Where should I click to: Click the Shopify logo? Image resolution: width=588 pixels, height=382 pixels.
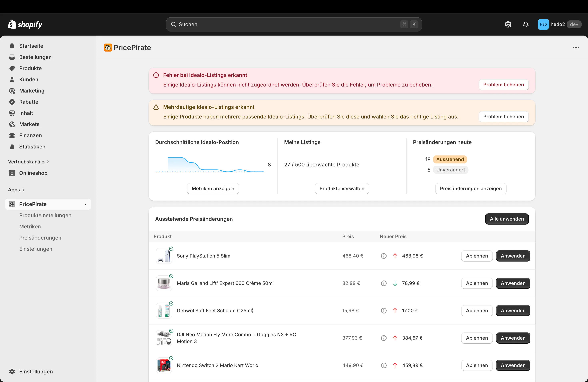[25, 24]
